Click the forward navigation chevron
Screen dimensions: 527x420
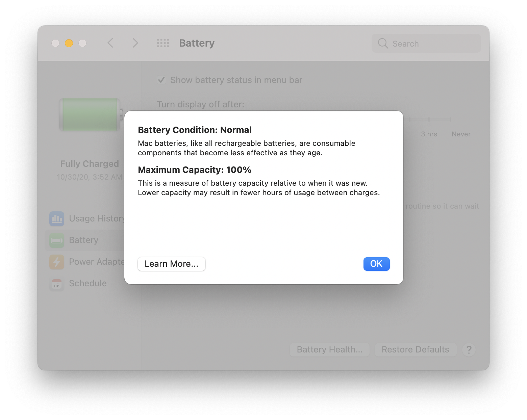coord(135,43)
